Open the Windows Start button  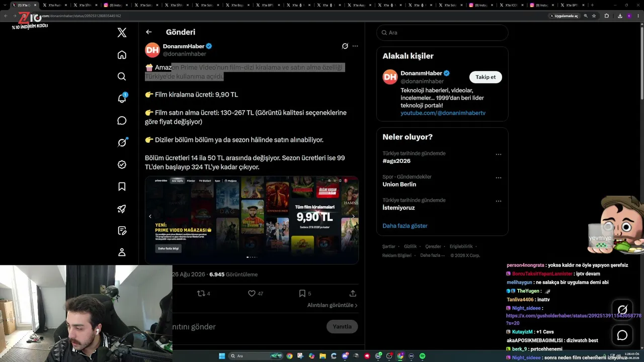click(221, 356)
